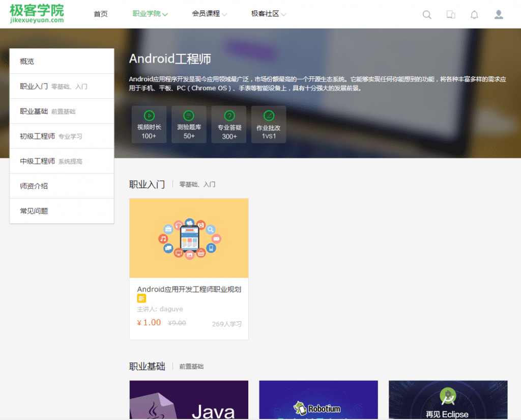The image size is (521, 420).
Task: Click the search magnifier icon
Action: coord(426,15)
